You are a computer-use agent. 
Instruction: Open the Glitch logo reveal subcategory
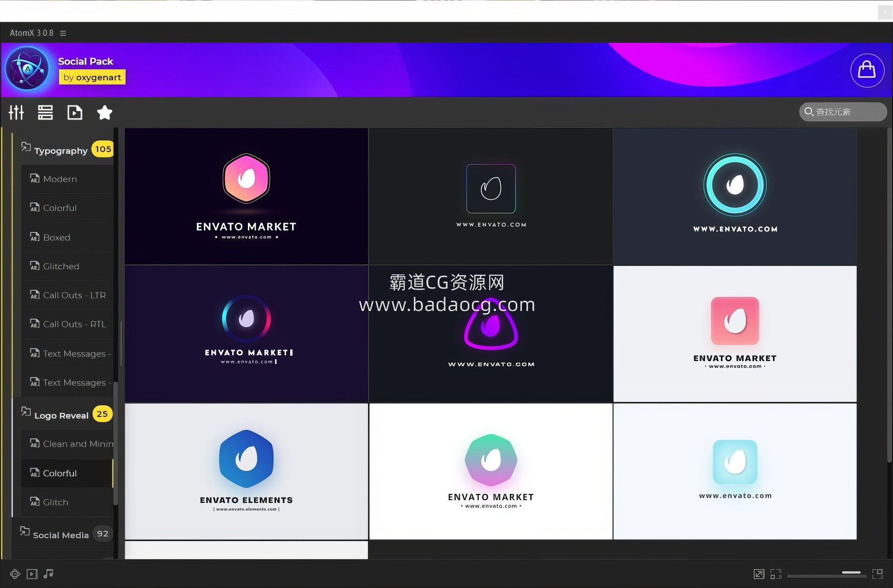point(67,502)
